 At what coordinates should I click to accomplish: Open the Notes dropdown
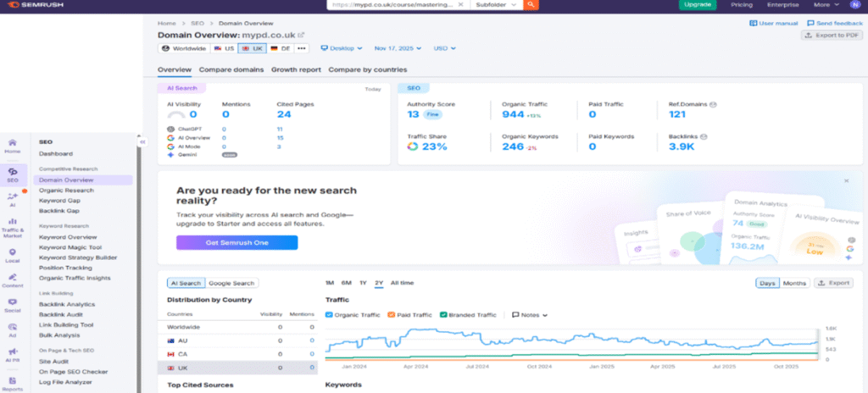tap(530, 315)
